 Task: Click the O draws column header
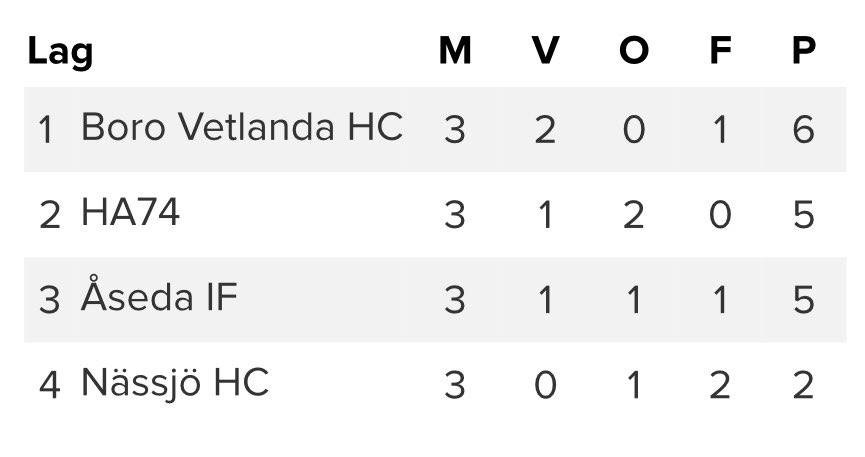pos(633,50)
